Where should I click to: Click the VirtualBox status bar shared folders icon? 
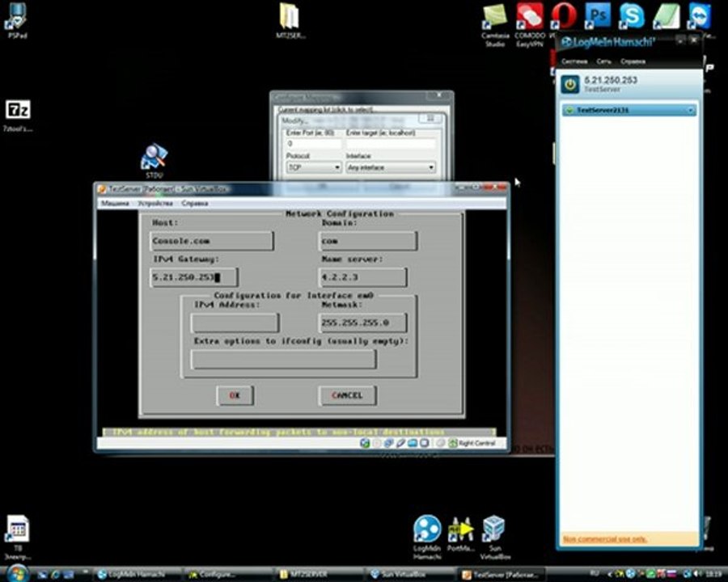(413, 443)
